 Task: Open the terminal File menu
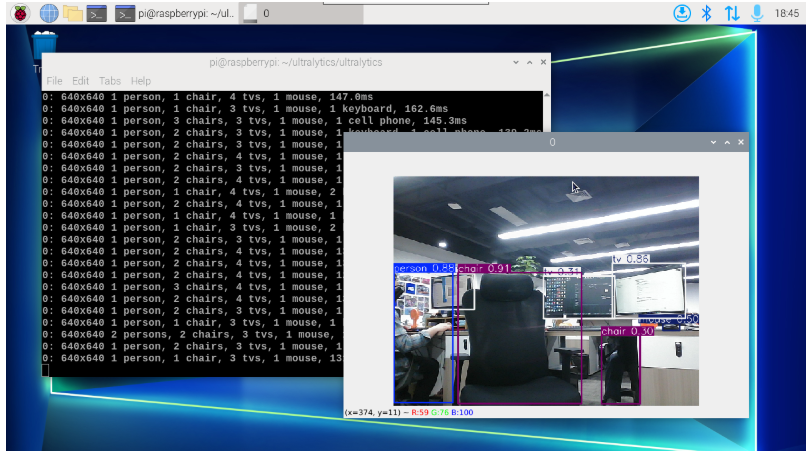[54, 81]
